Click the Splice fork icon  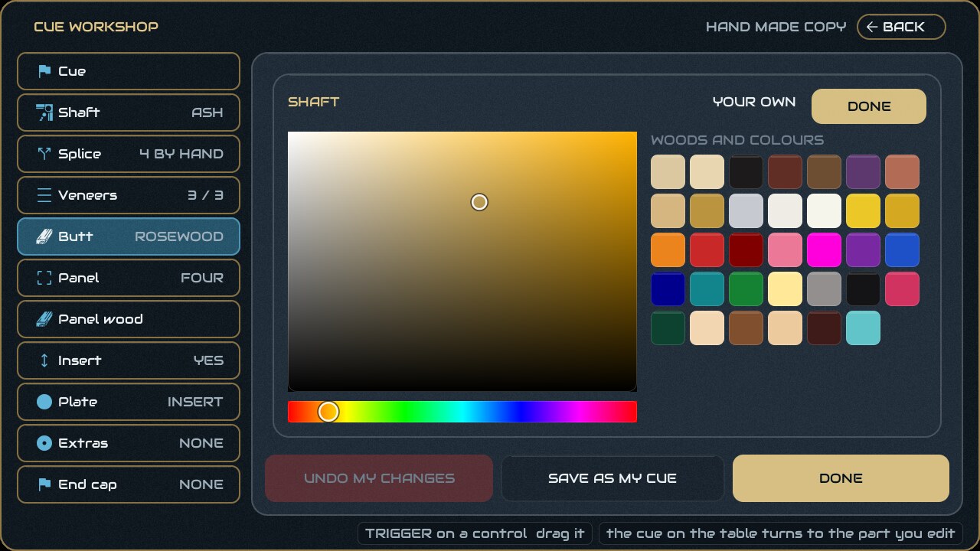coord(44,154)
